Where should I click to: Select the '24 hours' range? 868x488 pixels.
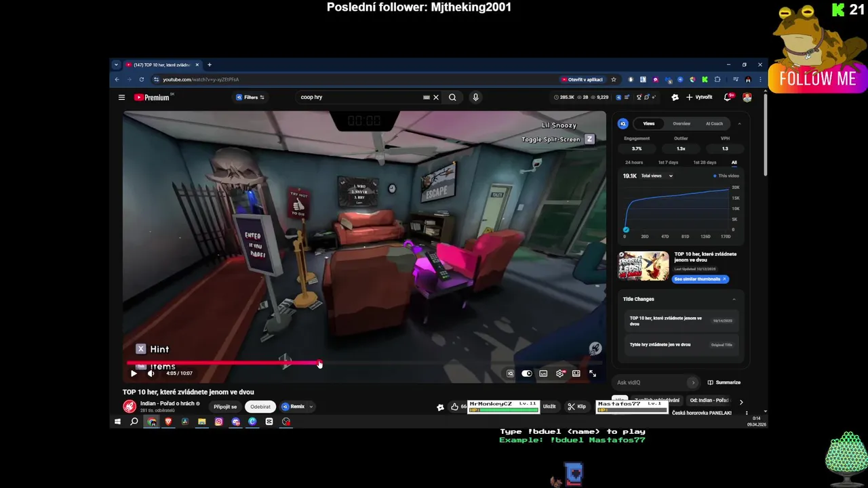tap(634, 163)
